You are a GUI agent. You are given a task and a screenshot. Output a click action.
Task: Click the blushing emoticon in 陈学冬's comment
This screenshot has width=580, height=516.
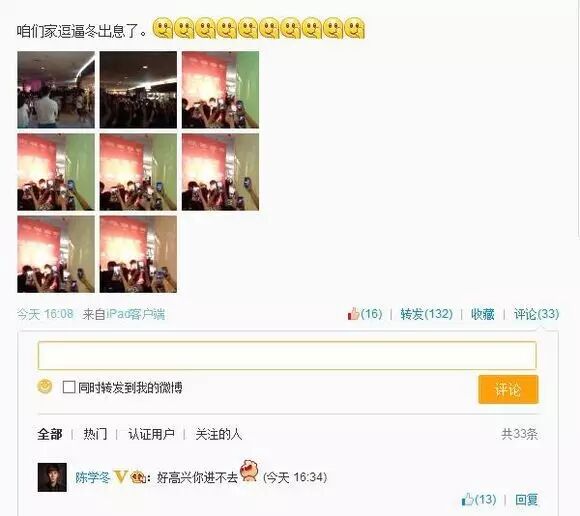click(x=249, y=471)
